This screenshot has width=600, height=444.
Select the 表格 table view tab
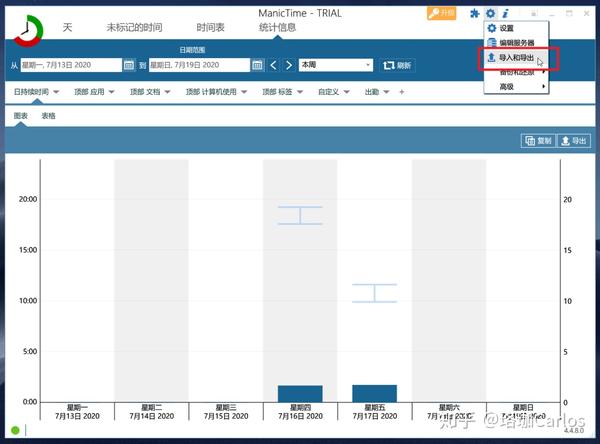pos(49,116)
